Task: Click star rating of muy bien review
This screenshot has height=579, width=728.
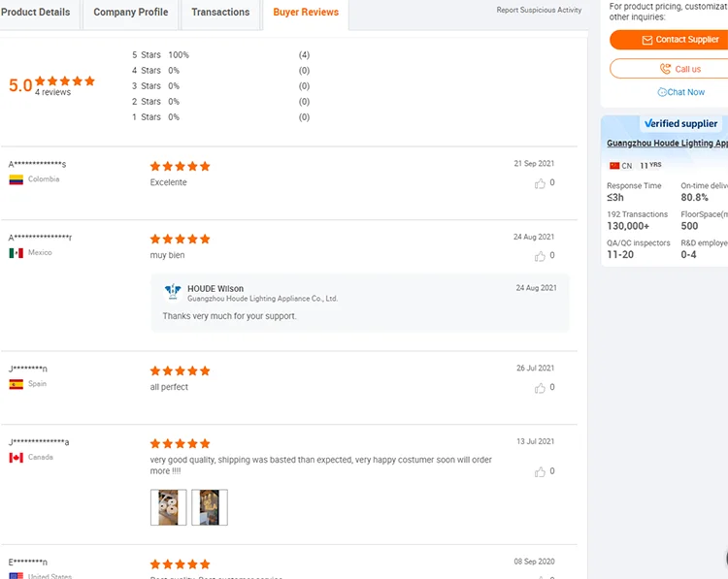Action: click(181, 239)
